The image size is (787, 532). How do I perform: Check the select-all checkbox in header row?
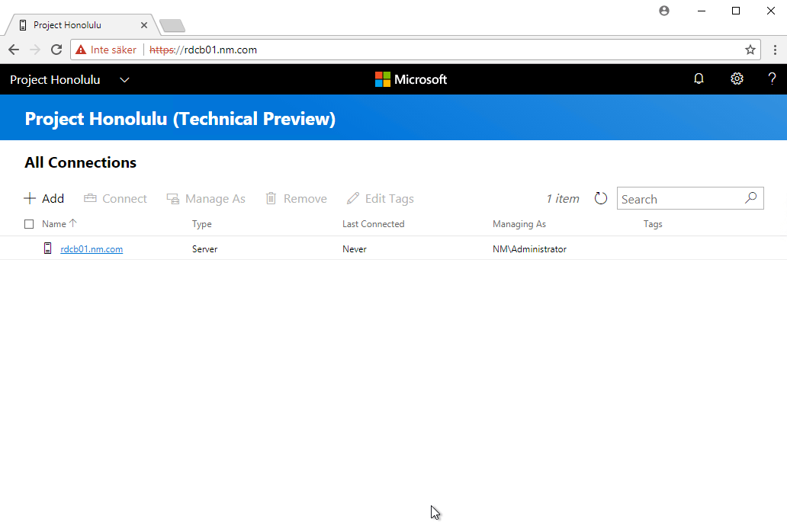28,223
